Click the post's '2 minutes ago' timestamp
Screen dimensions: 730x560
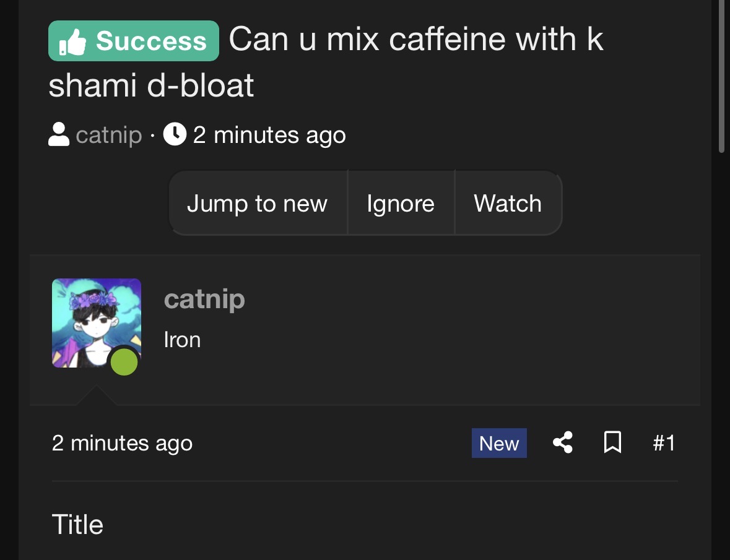[122, 443]
